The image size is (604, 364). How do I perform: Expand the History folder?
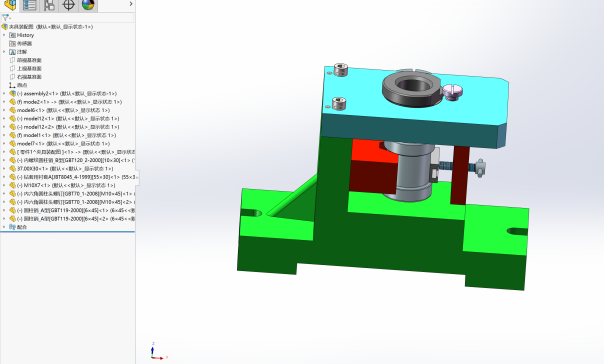(4, 35)
